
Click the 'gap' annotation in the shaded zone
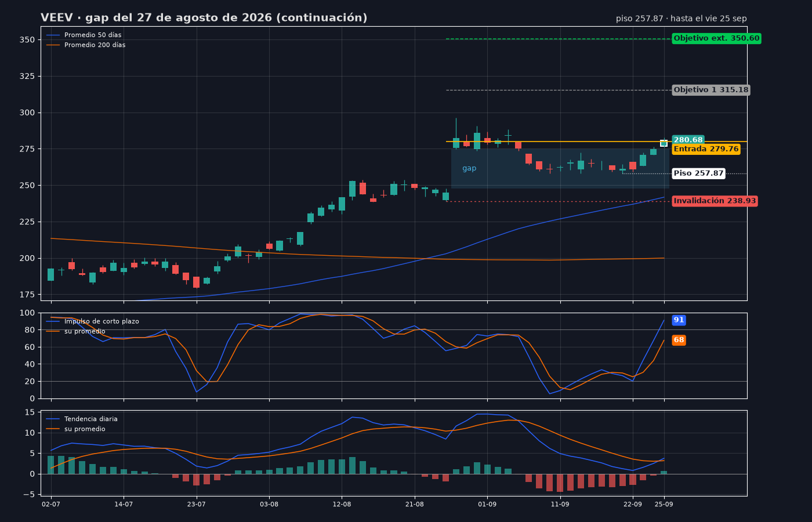[x=469, y=169]
